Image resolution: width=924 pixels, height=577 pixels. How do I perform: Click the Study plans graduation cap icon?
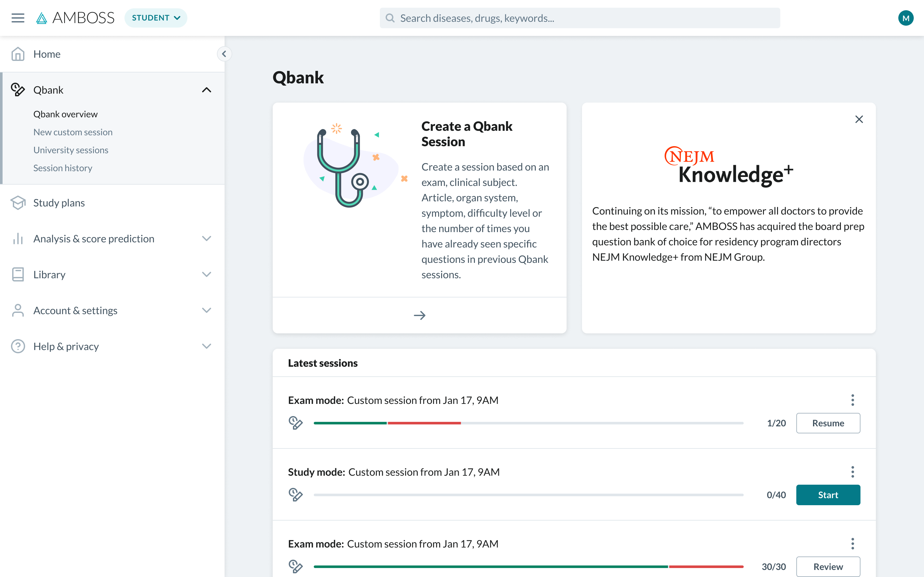(18, 203)
